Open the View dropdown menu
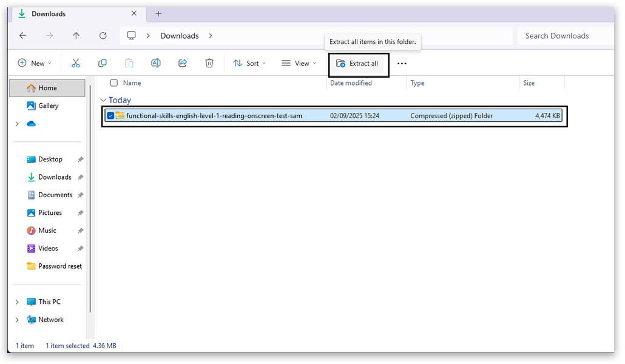 (299, 63)
